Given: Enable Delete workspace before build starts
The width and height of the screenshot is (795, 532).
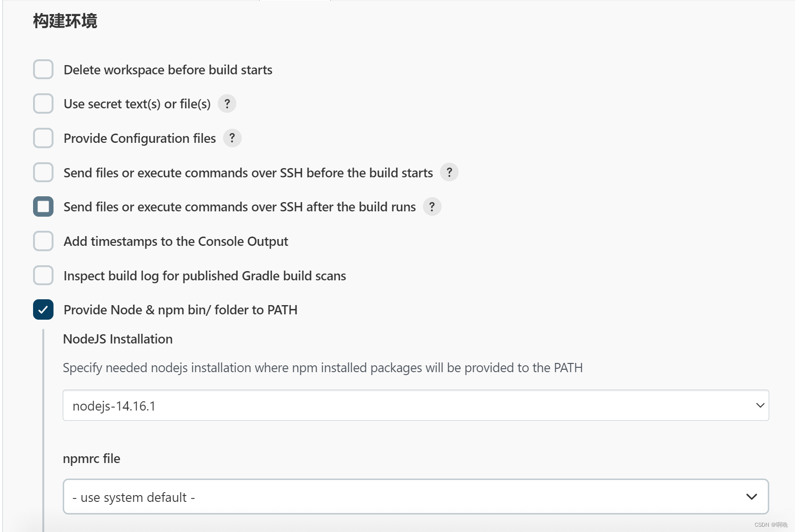Looking at the screenshot, I should 43,69.
